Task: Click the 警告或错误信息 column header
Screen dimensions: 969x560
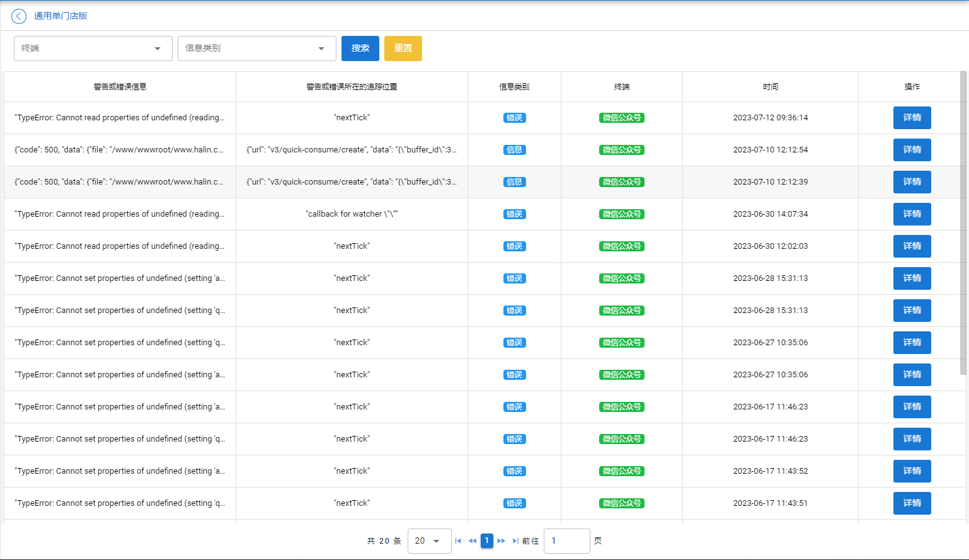Action: (120, 87)
